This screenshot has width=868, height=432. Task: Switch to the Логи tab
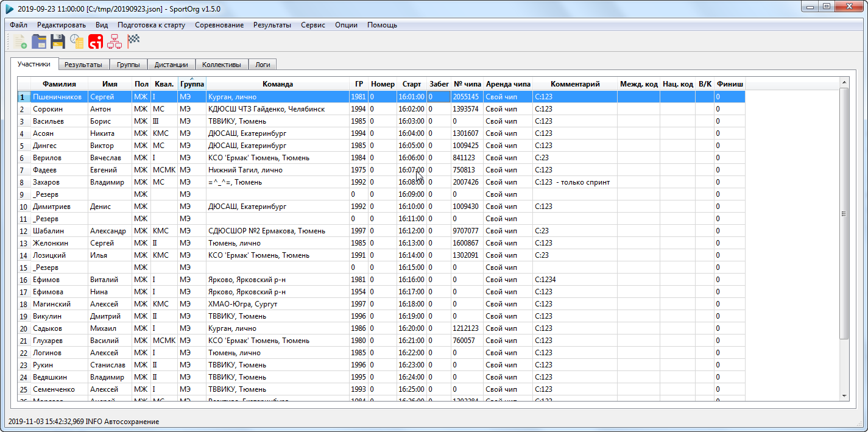263,64
